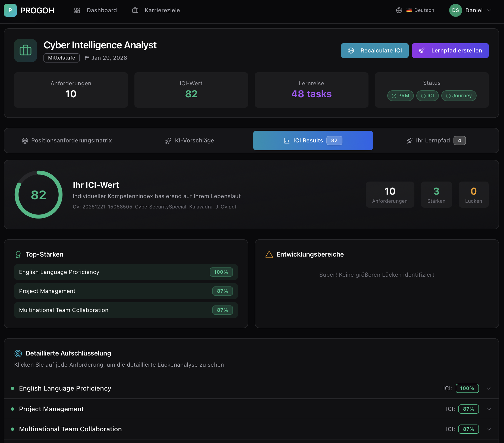Click the briefcase icon next to Karriereziele
Screen dimensions: 504x443
135,10
